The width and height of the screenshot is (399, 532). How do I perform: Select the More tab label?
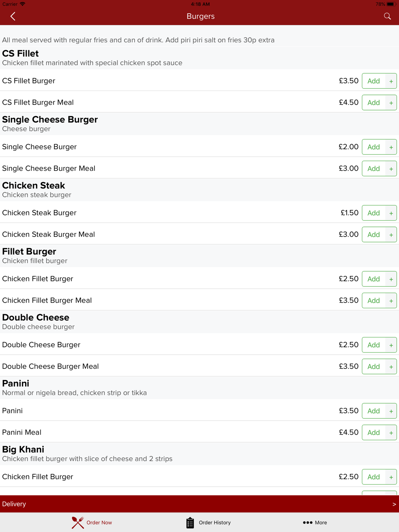pyautogui.click(x=321, y=522)
